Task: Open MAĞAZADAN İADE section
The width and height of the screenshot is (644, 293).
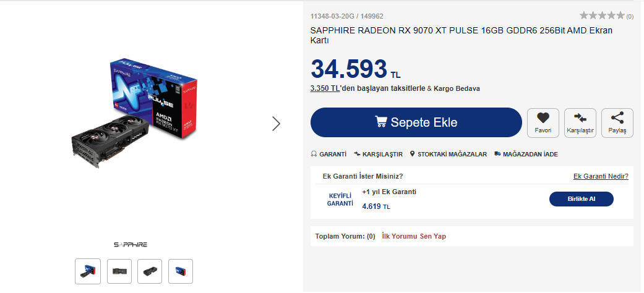Action: 526,154
